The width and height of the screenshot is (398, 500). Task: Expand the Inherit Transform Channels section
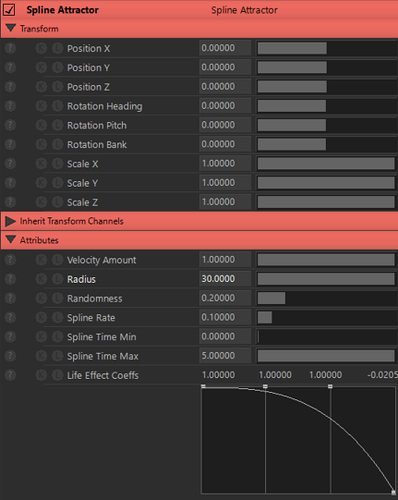pyautogui.click(x=11, y=221)
